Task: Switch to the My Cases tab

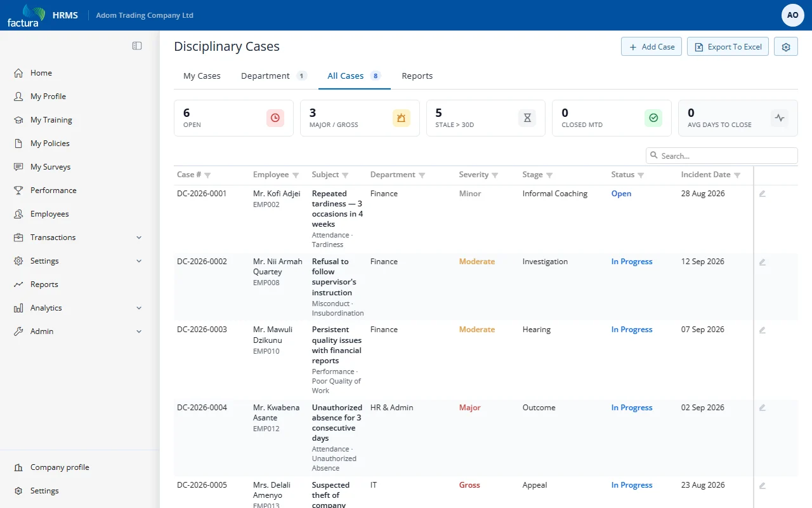Action: 202,76
